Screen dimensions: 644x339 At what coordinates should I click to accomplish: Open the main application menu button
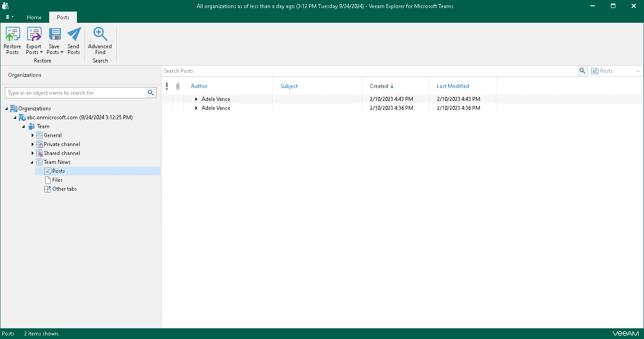[9, 17]
